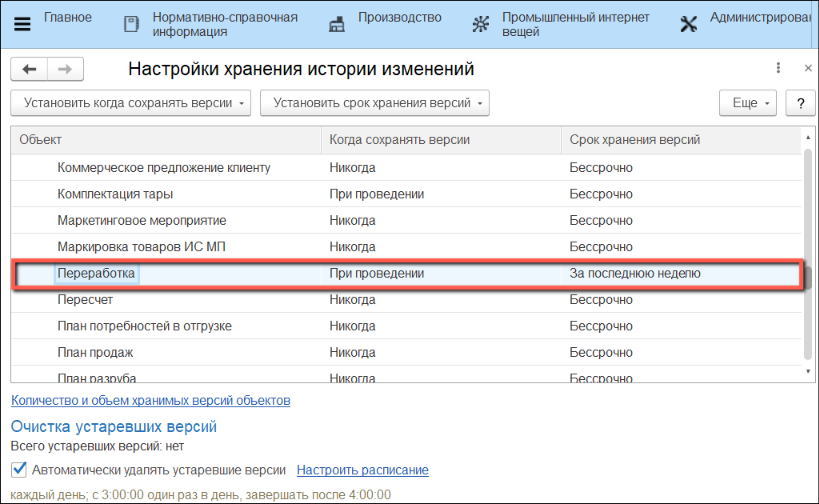The image size is (819, 504).
Task: Expand the Еще dropdown button
Action: 747,103
